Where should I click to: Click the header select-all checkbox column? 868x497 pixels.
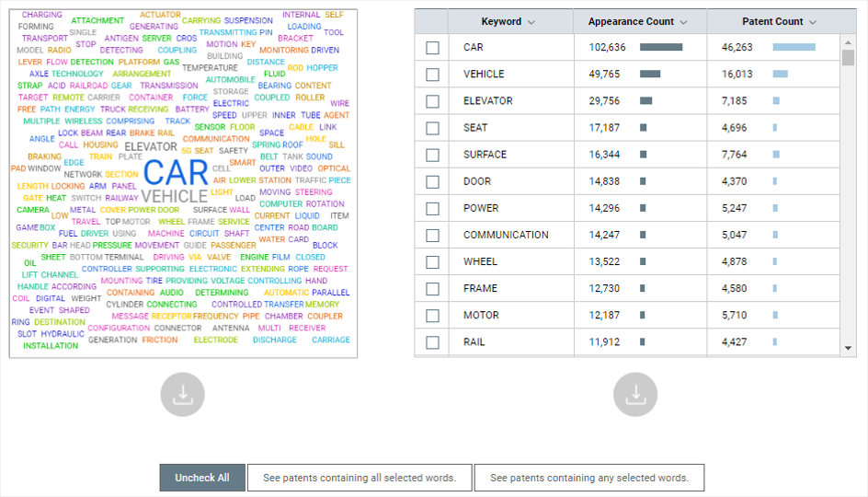click(x=432, y=22)
